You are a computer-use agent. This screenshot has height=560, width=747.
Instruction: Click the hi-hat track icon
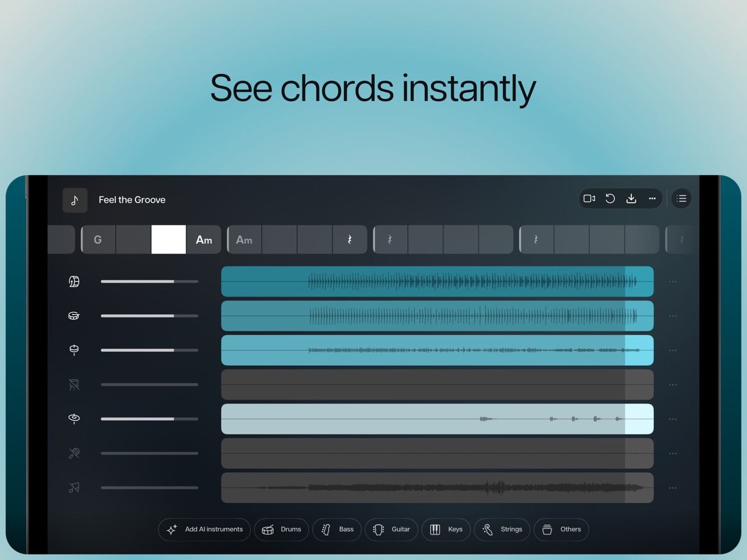tap(74, 350)
